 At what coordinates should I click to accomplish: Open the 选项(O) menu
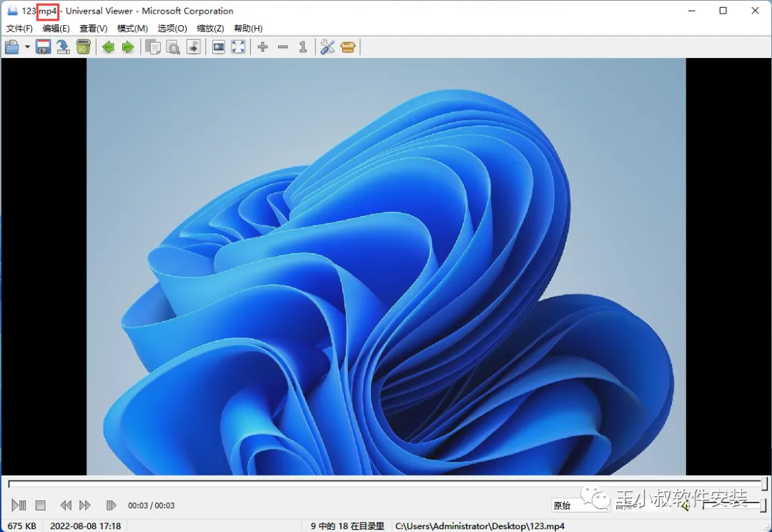pyautogui.click(x=172, y=29)
